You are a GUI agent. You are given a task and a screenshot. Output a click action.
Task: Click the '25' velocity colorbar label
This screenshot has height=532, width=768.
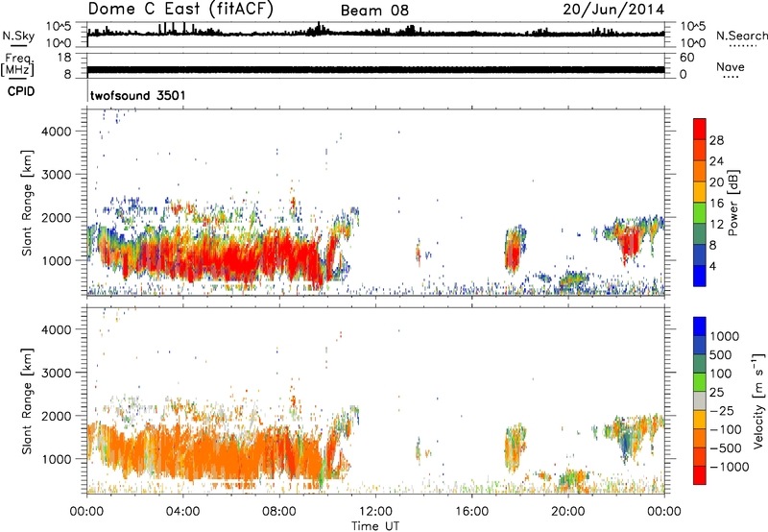[716, 393]
